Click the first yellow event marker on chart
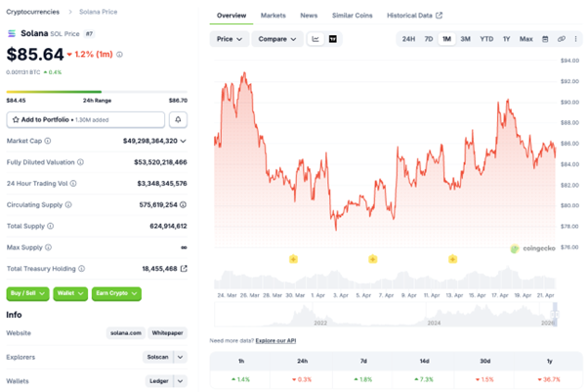Image resolution: width=588 pixels, height=392 pixels. (x=293, y=258)
